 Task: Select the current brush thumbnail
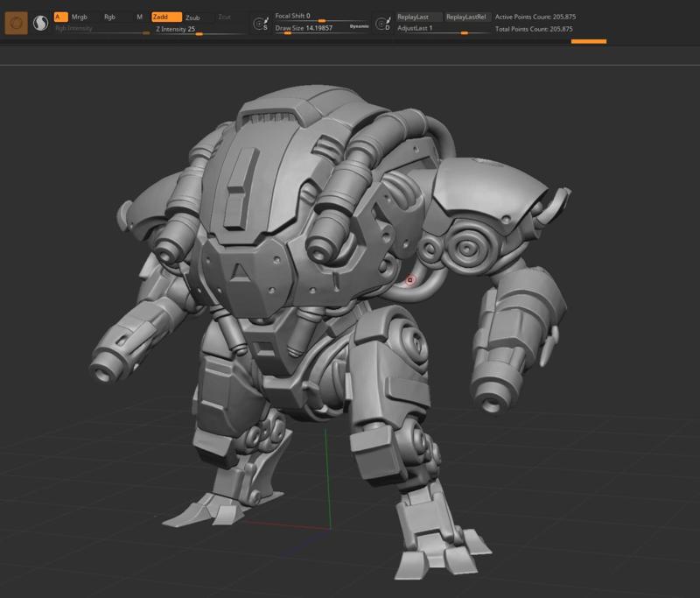(x=15, y=23)
